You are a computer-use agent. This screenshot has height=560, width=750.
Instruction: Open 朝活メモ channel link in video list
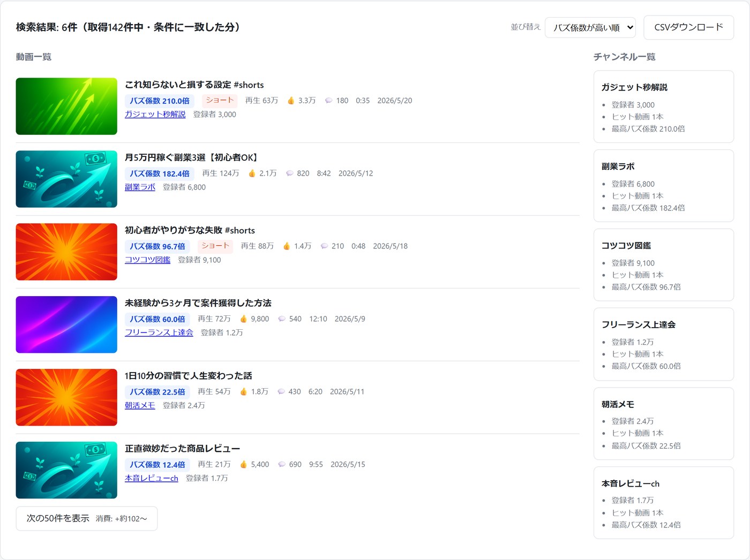coord(140,405)
